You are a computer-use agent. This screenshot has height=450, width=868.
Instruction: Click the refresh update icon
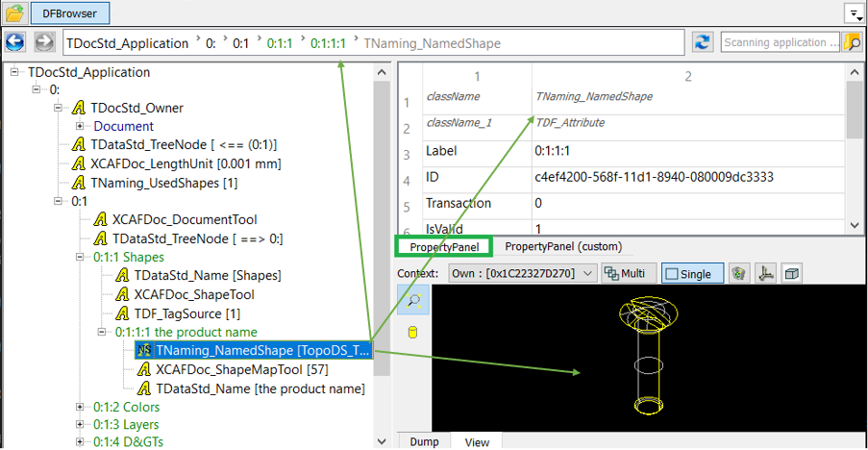point(703,42)
